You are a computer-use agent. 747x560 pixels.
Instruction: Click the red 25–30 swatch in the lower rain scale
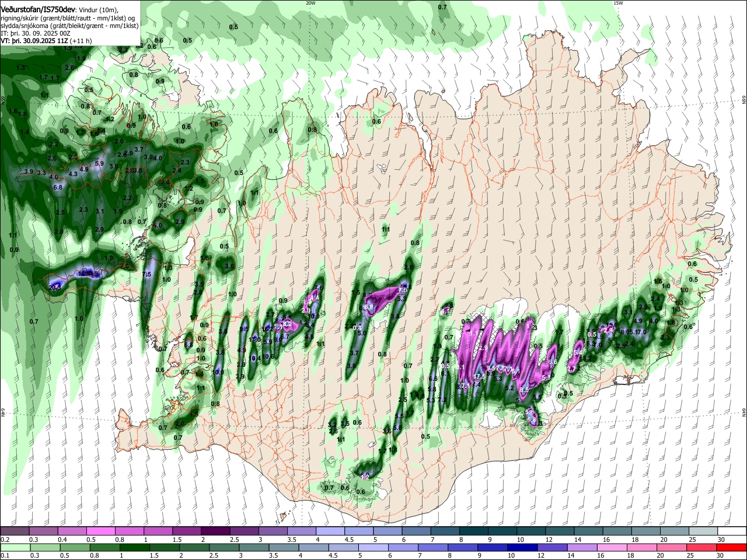(x=703, y=548)
